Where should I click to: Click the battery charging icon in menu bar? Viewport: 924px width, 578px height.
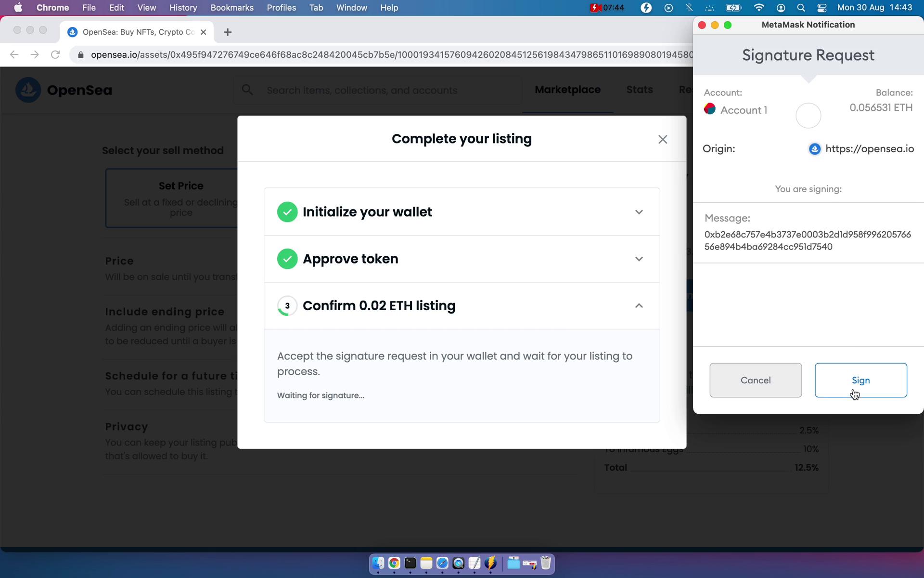click(x=733, y=7)
